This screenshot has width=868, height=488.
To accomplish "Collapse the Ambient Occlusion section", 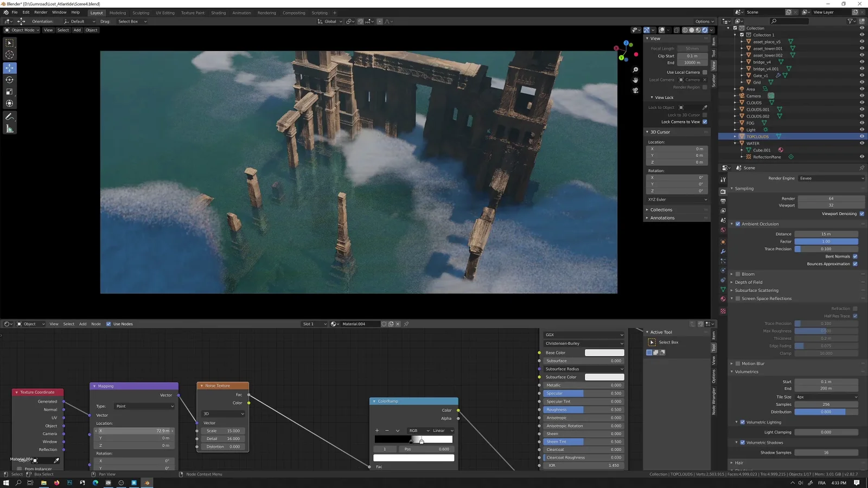I will [x=732, y=223].
